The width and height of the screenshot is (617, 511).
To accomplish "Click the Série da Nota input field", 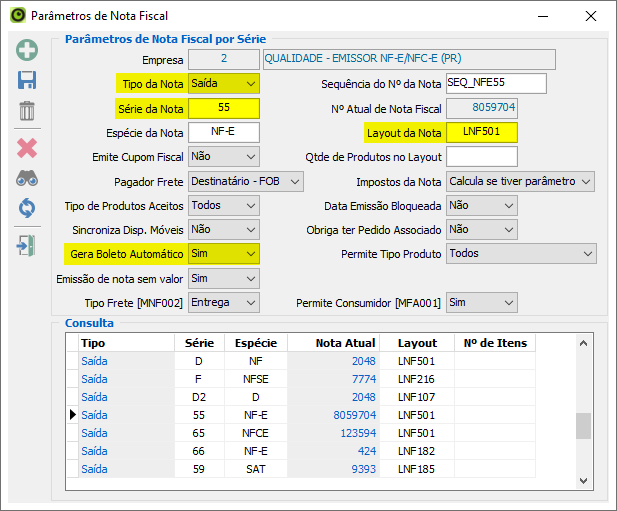I will [223, 108].
